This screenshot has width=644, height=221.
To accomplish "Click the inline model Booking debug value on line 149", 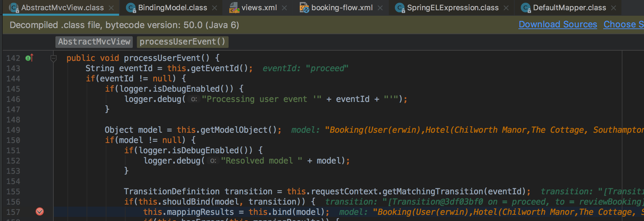I will 467,130.
